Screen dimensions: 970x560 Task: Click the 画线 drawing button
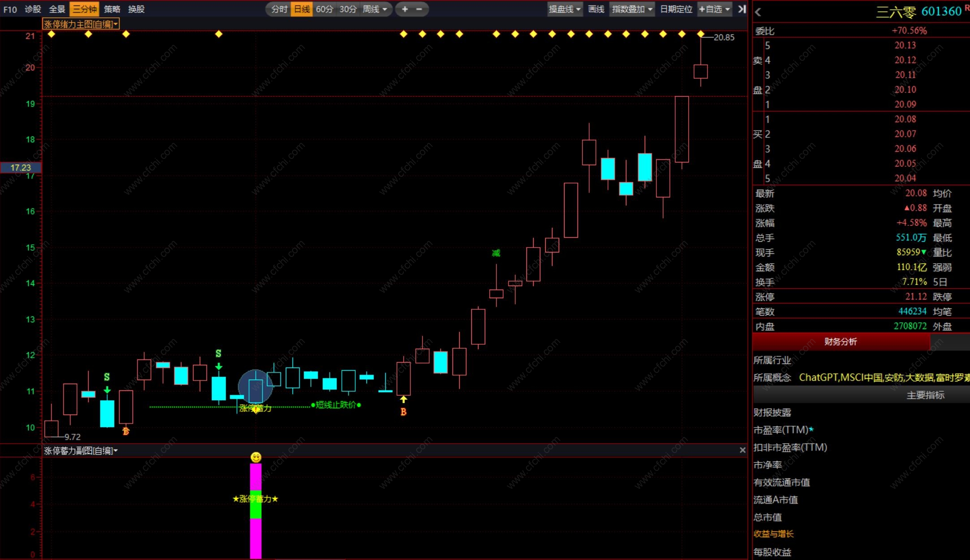coord(596,9)
